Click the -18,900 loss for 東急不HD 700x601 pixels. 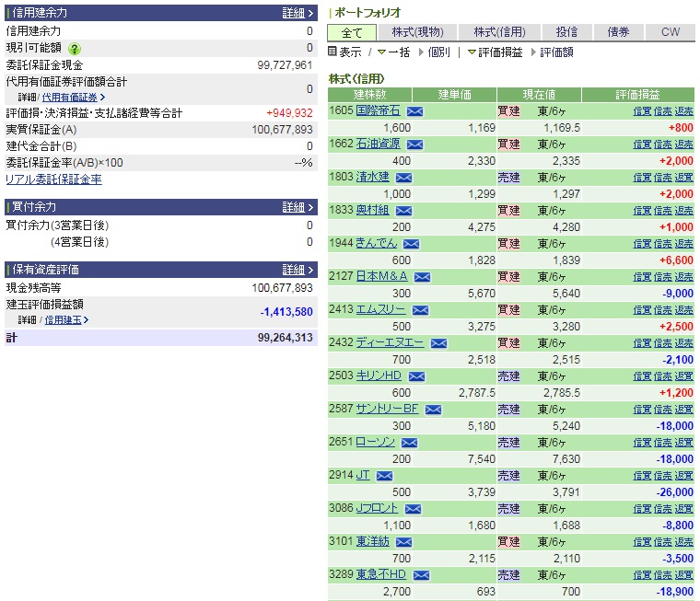674,592
